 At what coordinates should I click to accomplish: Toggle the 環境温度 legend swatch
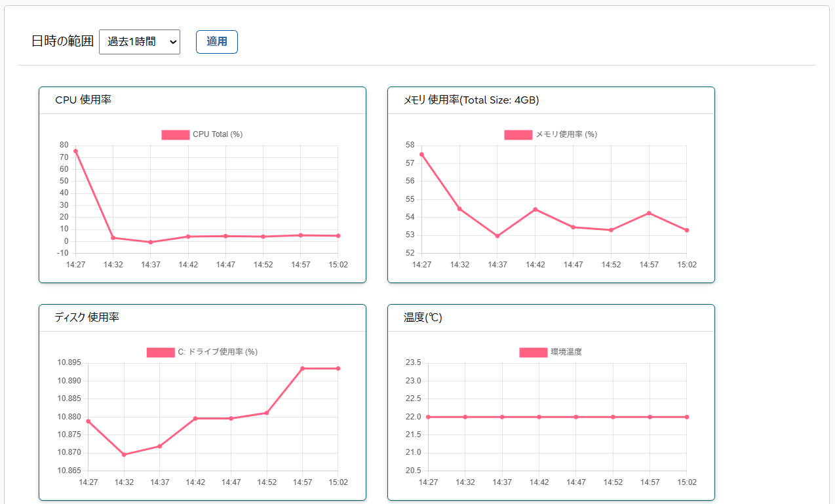[533, 352]
